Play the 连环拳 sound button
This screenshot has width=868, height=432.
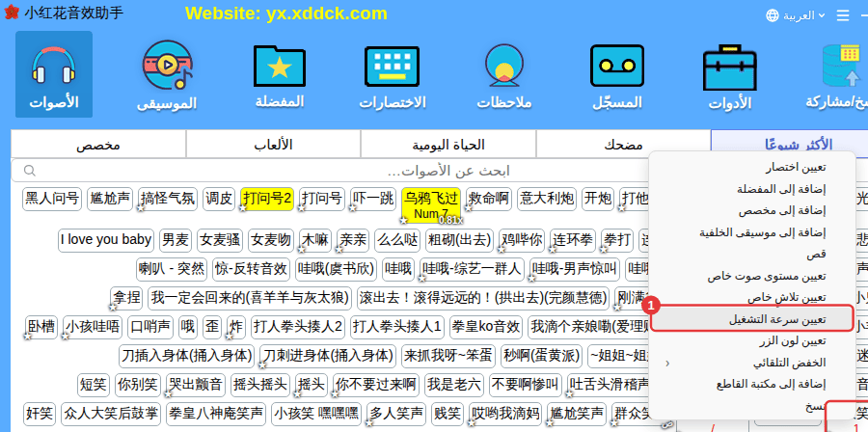pos(573,240)
